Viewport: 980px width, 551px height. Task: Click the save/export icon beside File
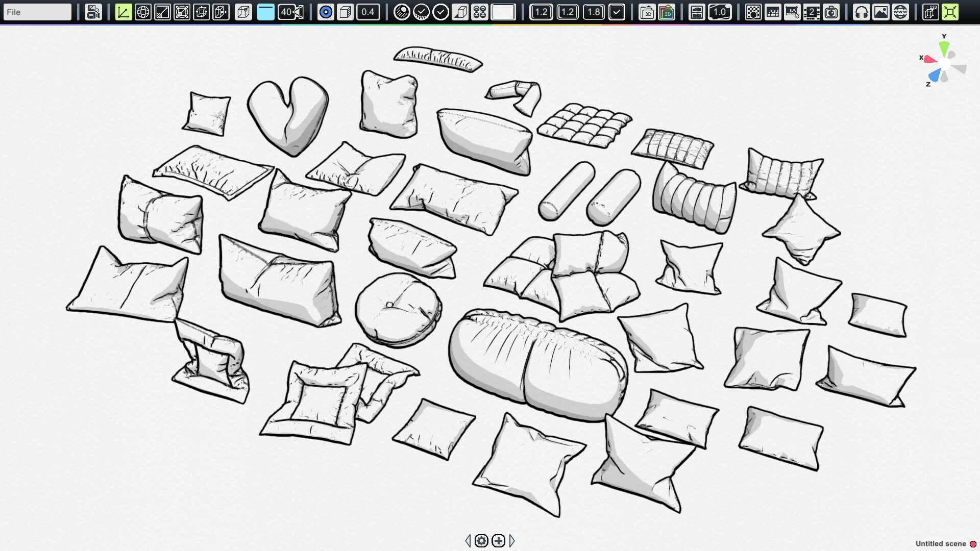(x=93, y=12)
